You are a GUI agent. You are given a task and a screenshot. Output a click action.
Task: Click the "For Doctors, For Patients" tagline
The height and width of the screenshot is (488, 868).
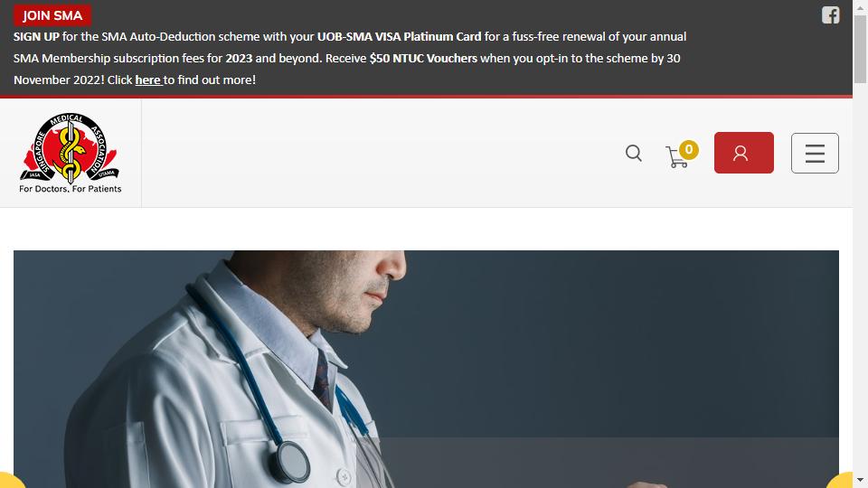(x=71, y=189)
